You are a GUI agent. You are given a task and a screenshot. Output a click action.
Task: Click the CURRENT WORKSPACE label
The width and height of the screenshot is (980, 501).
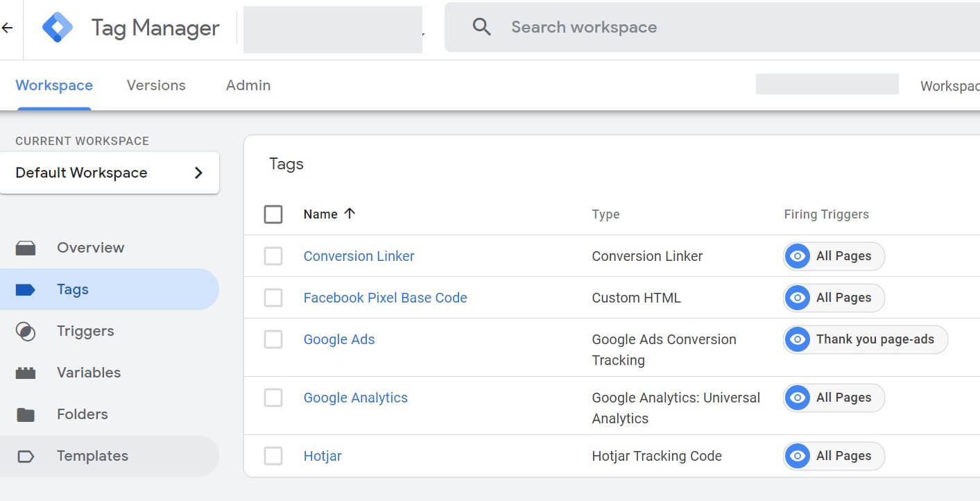(x=83, y=141)
